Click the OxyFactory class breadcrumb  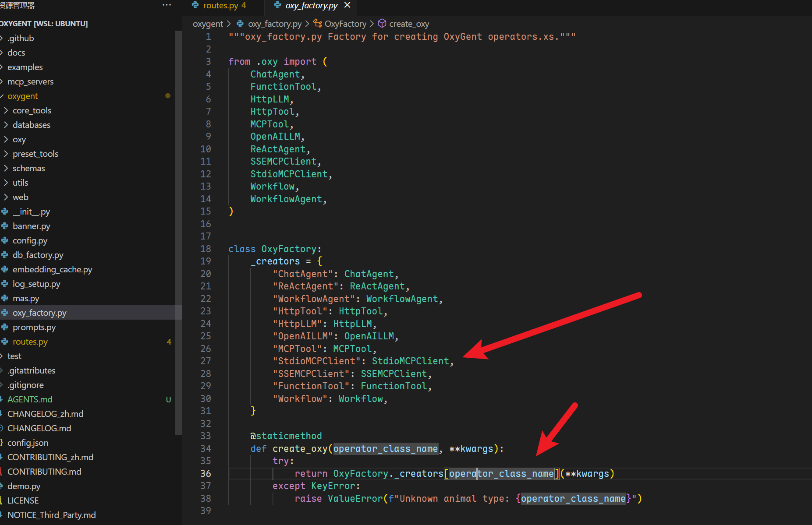(345, 24)
